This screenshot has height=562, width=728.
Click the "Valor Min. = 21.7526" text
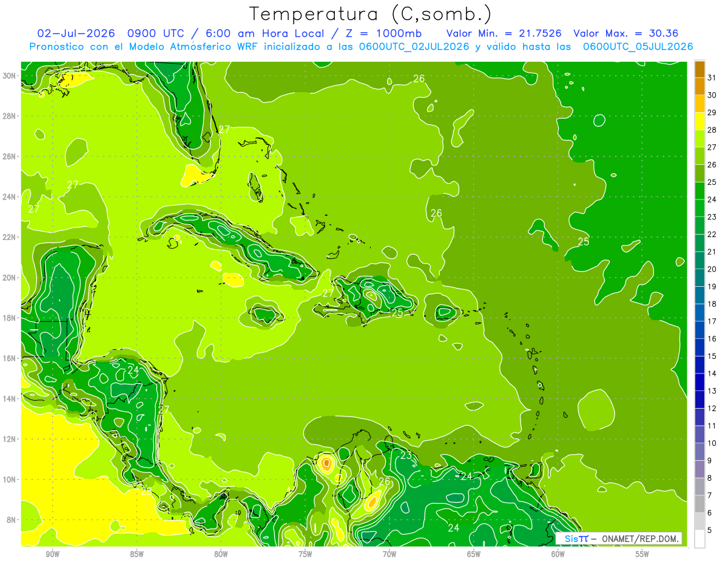click(504, 33)
